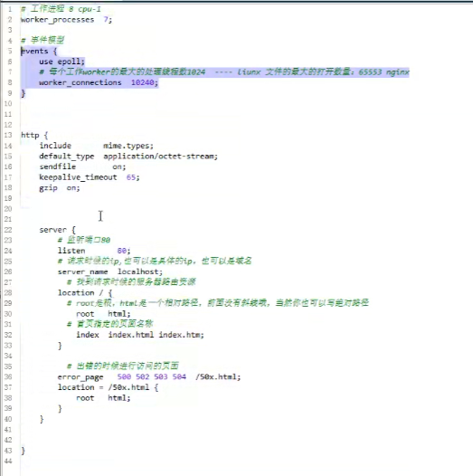Image resolution: width=473 pixels, height=476 pixels.
Task: Click error code 500
Action: pyautogui.click(x=124, y=376)
